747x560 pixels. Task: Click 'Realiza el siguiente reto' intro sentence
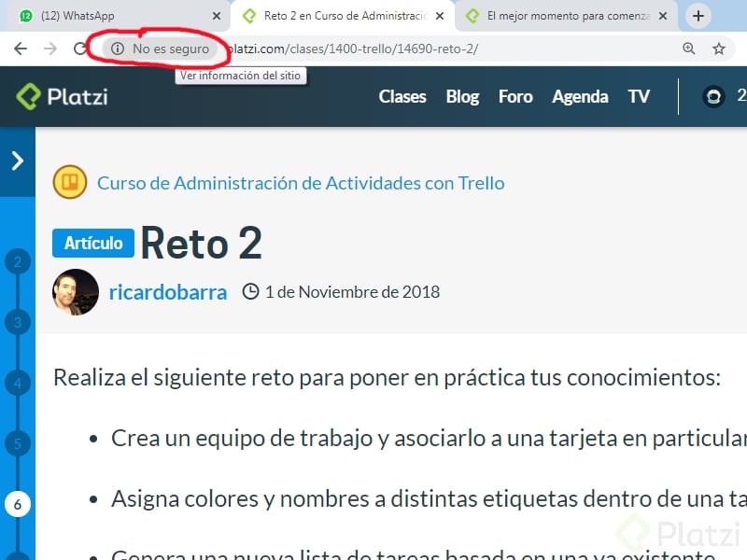coord(387,378)
